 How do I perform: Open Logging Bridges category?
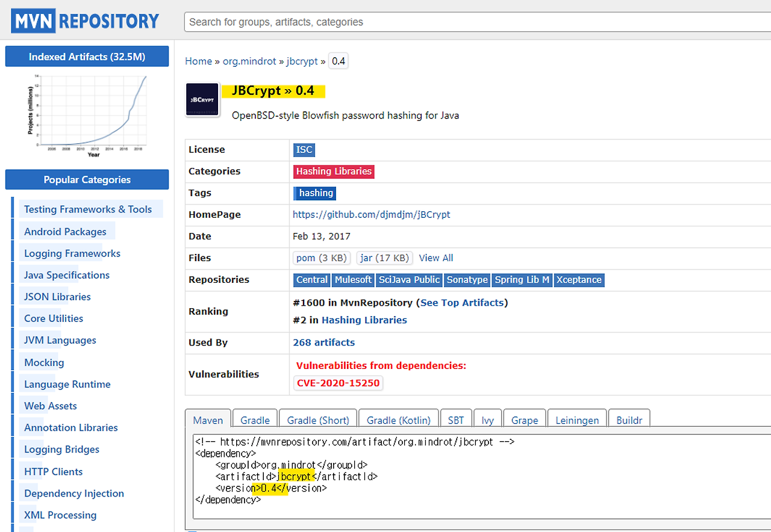(61, 449)
